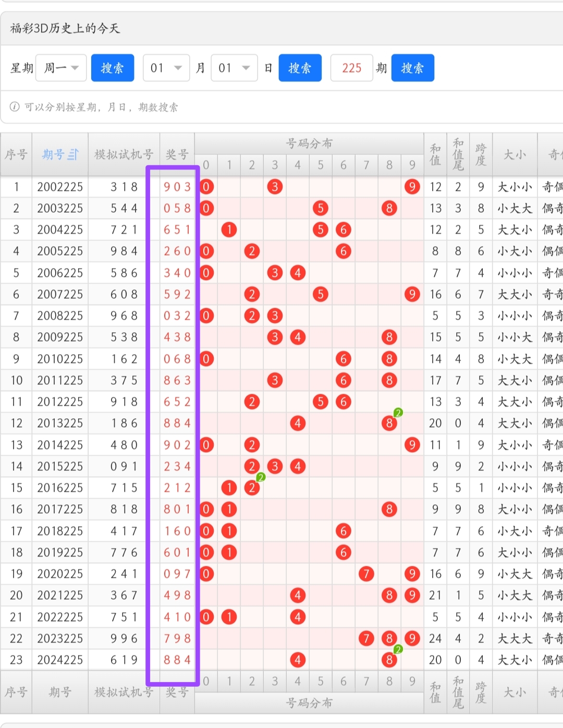The width and height of the screenshot is (563, 728).
Task: Click the top 号码分布 header
Action: (309, 143)
